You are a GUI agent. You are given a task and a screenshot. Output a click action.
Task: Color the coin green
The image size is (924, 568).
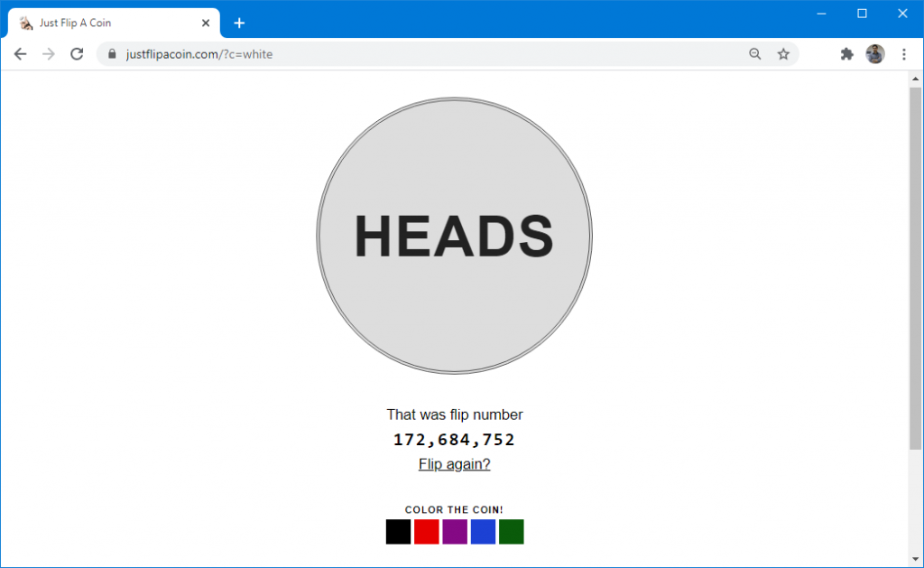click(x=511, y=532)
